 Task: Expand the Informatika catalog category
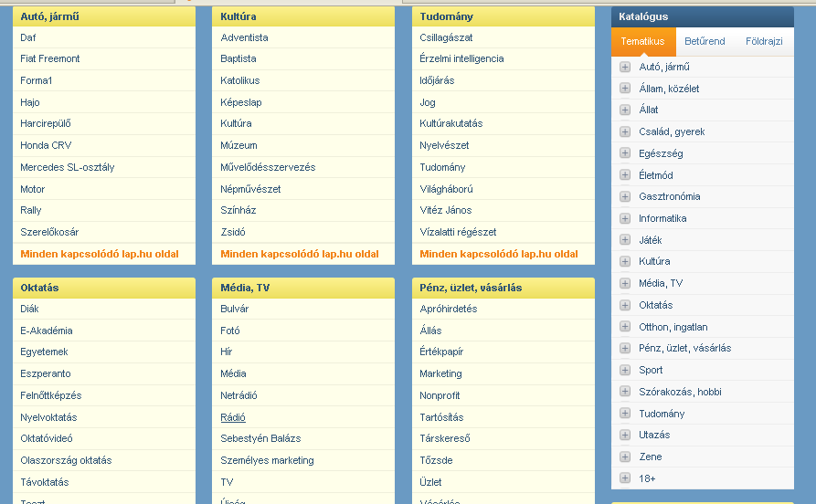pos(625,218)
